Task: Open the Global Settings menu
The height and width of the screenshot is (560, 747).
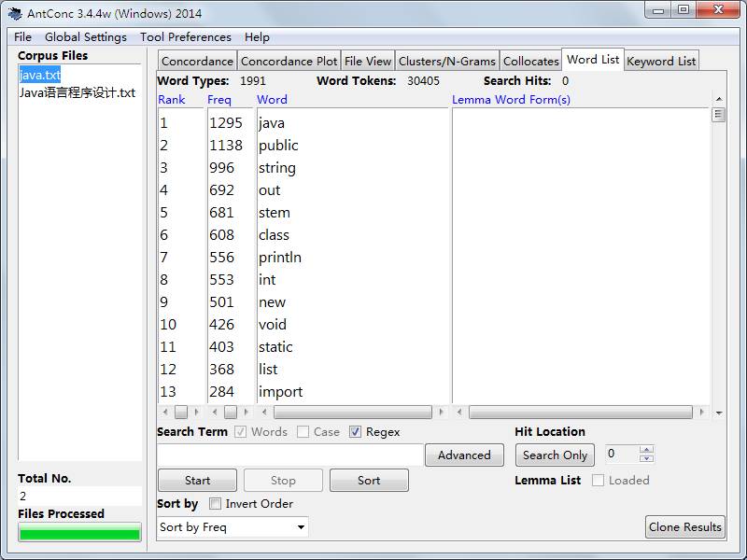Action: tap(86, 37)
